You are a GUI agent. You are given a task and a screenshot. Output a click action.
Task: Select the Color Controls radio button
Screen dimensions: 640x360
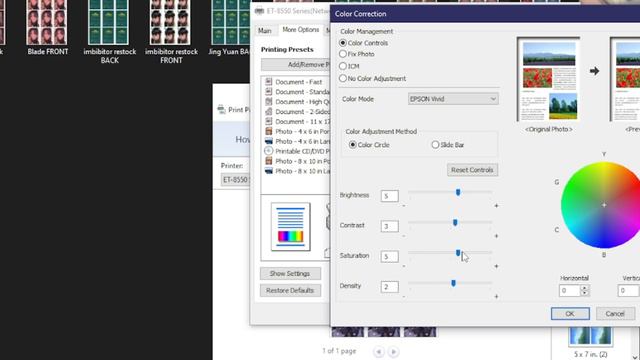(x=343, y=42)
